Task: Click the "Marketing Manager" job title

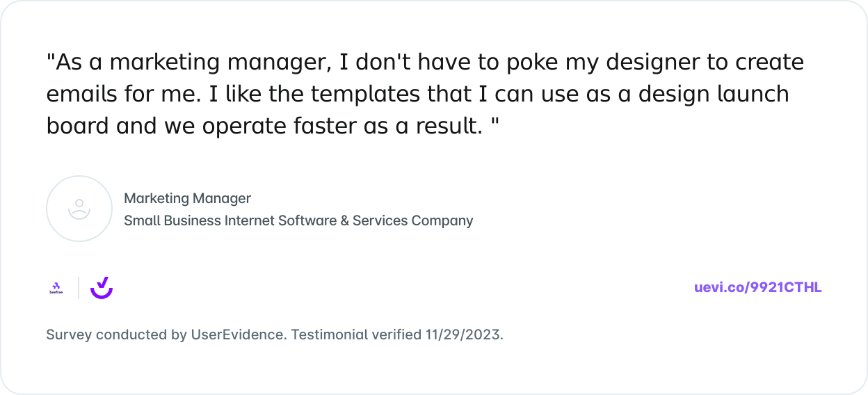Action: 187,199
